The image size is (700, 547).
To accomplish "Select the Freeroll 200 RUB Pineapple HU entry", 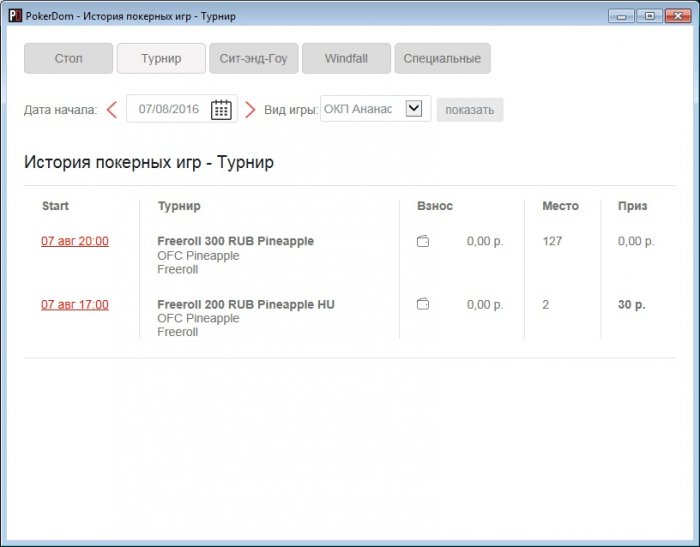I will (246, 305).
